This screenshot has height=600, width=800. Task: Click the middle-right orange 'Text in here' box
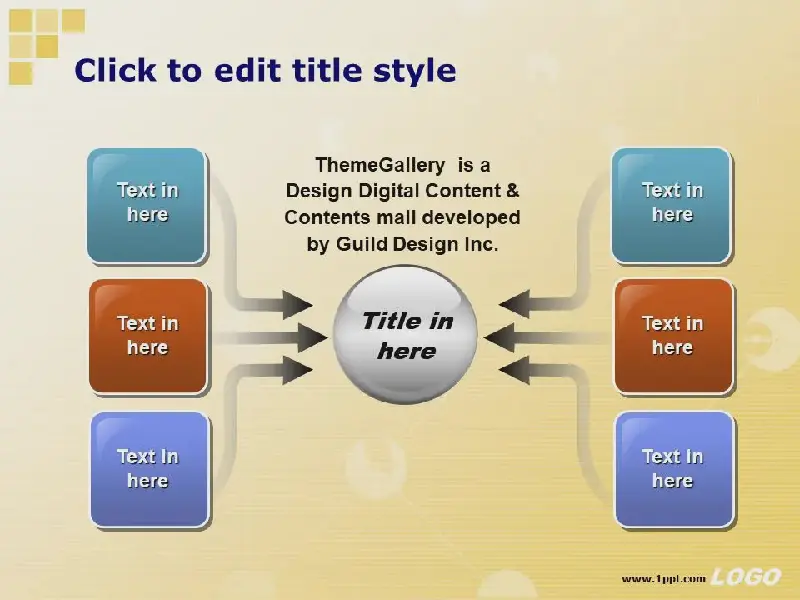[673, 336]
